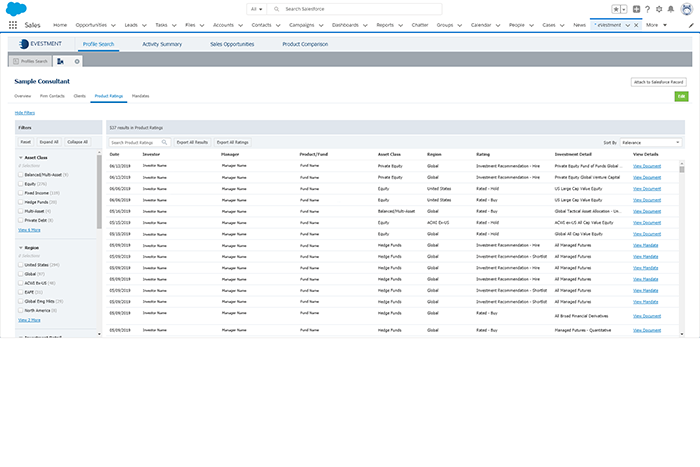Screen dimensions: 700x467
Task: Check the Hedge Funds filter checkbox
Action: click(x=21, y=202)
